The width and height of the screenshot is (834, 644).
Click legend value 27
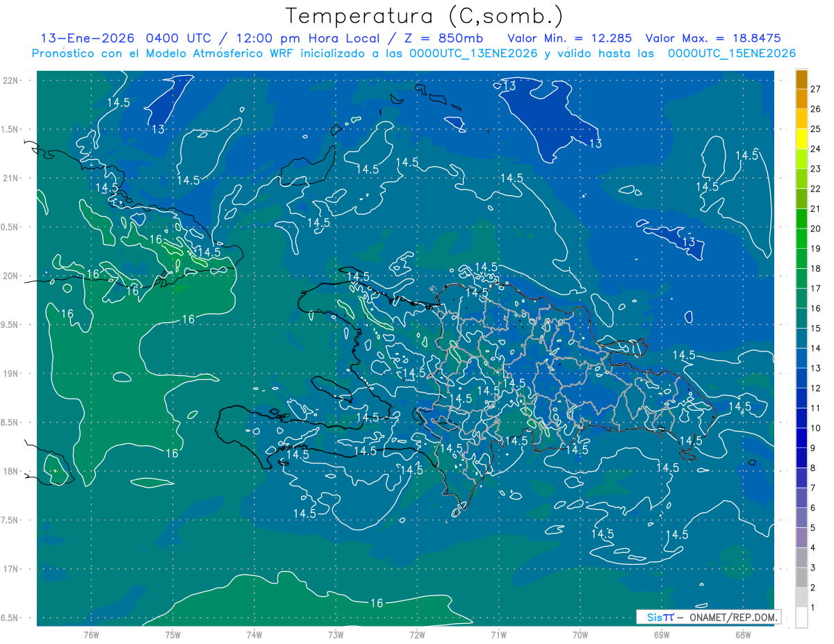coord(816,89)
